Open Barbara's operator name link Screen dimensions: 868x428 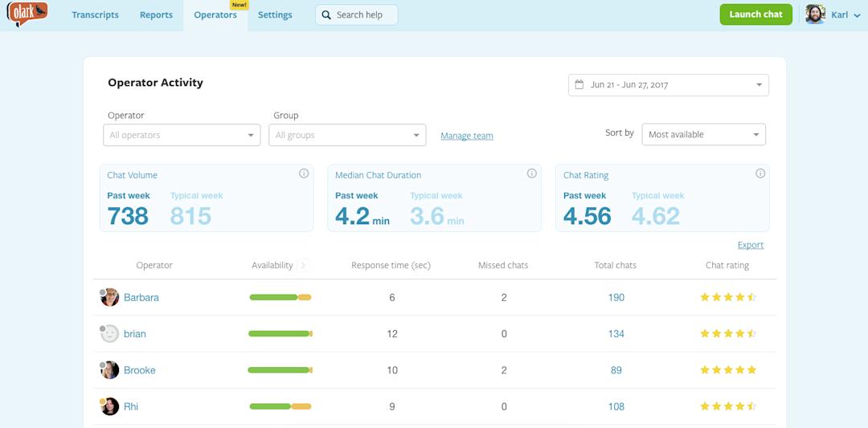point(141,297)
